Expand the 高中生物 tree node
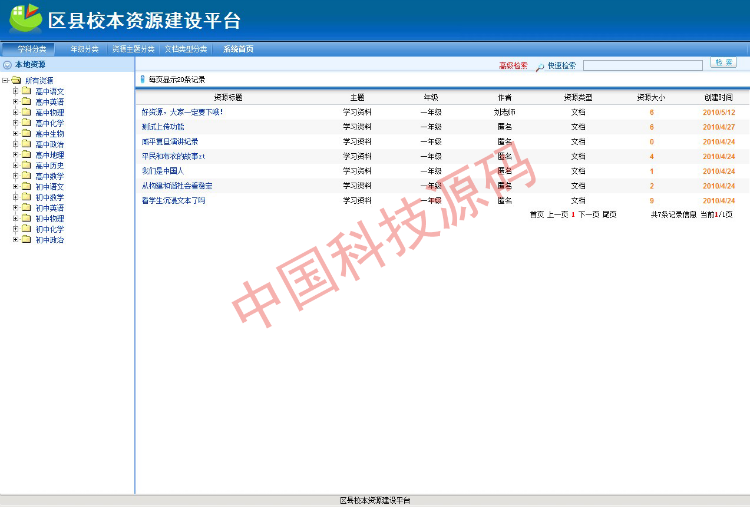Viewport: 750px width, 507px height. (15, 133)
